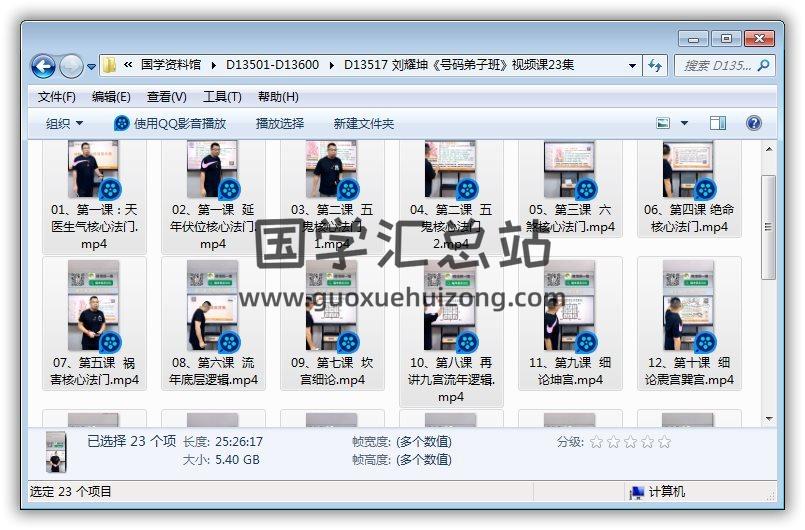Close the Explorer window
This screenshot has width=805, height=530.
pos(759,39)
